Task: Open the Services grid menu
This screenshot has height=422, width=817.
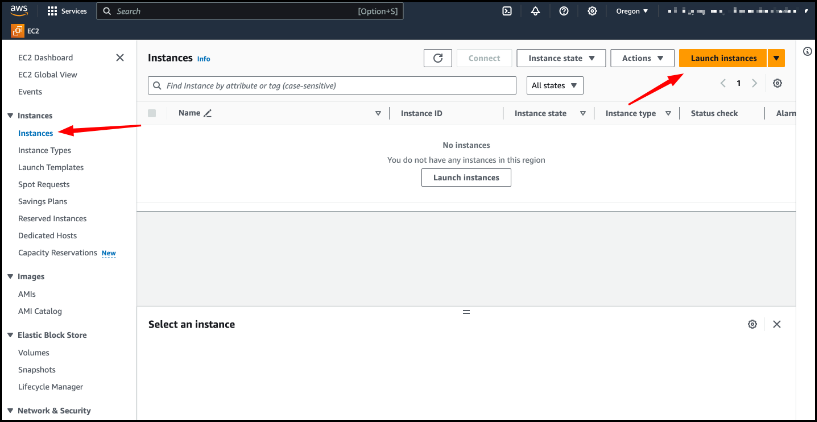Action: [x=67, y=11]
